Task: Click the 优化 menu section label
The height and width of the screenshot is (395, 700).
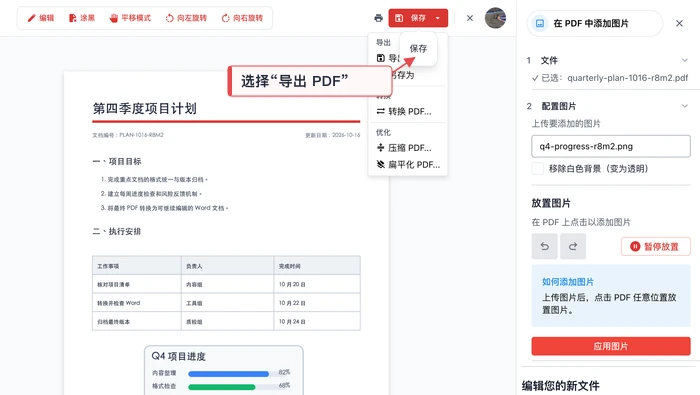Action: click(x=383, y=133)
